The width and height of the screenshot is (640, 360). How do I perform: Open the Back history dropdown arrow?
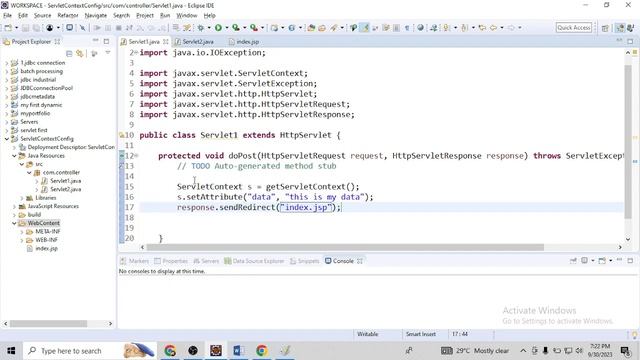coord(502,28)
